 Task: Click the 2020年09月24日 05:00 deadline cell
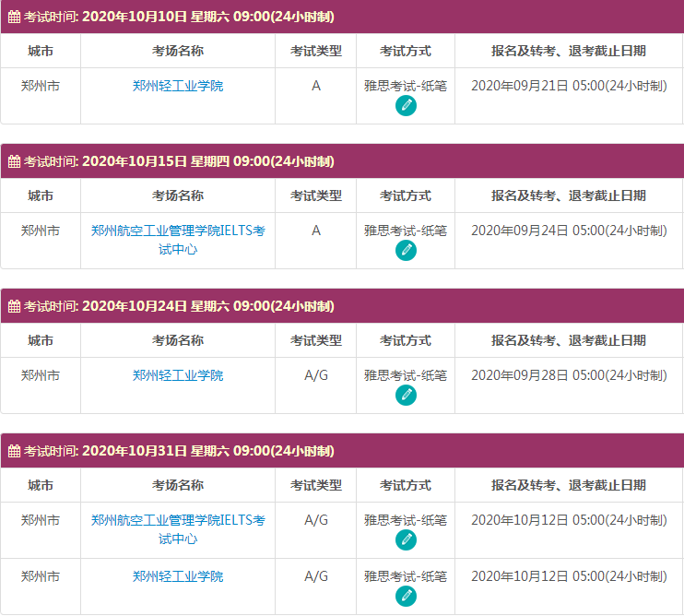click(x=569, y=231)
